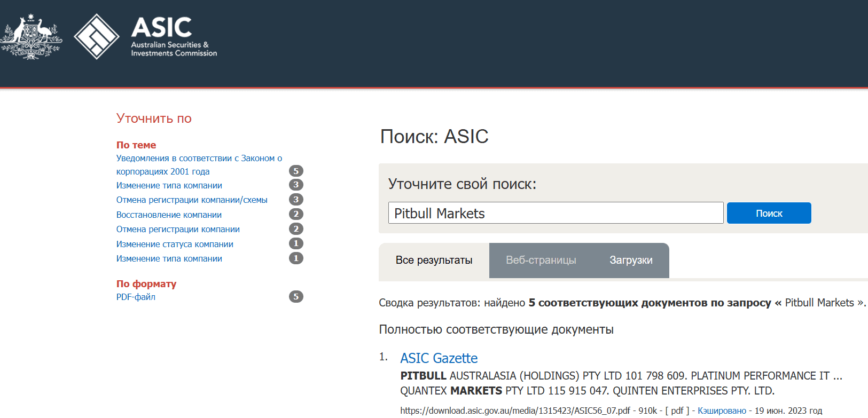Click the Отмена регистрации компании link with count 2
Image resolution: width=868 pixels, height=418 pixels.
click(178, 229)
